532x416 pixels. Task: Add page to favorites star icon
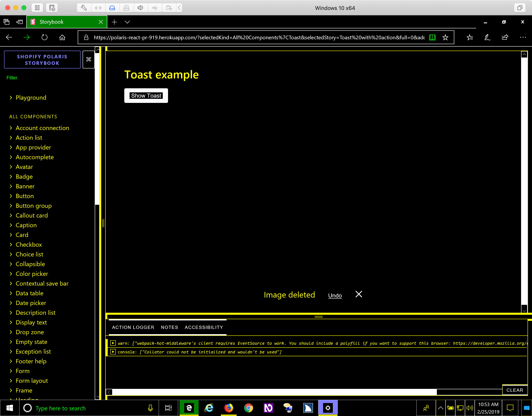445,37
